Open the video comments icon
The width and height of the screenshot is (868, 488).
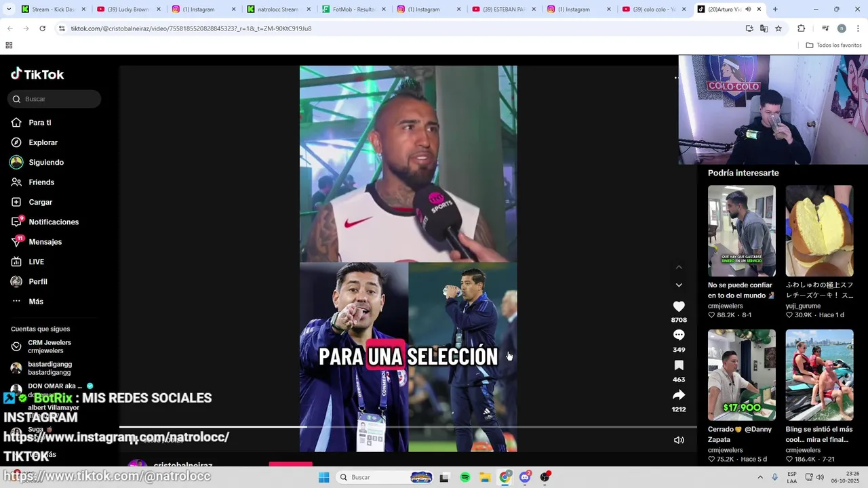679,335
